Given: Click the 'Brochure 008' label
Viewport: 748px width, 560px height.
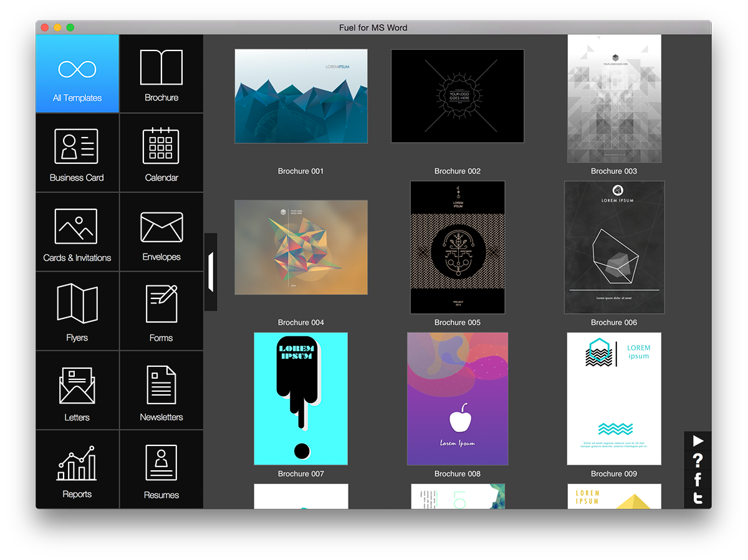Looking at the screenshot, I should point(458,474).
